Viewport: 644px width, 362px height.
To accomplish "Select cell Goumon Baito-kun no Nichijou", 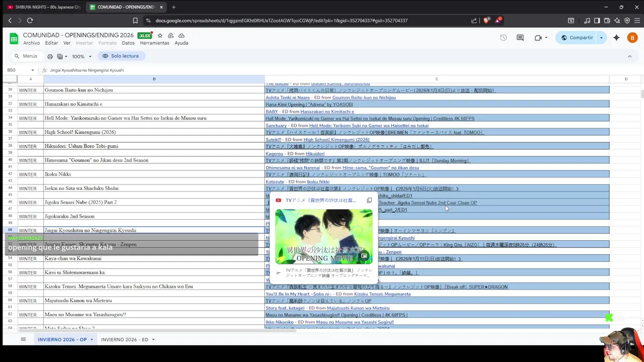I will 154,90.
